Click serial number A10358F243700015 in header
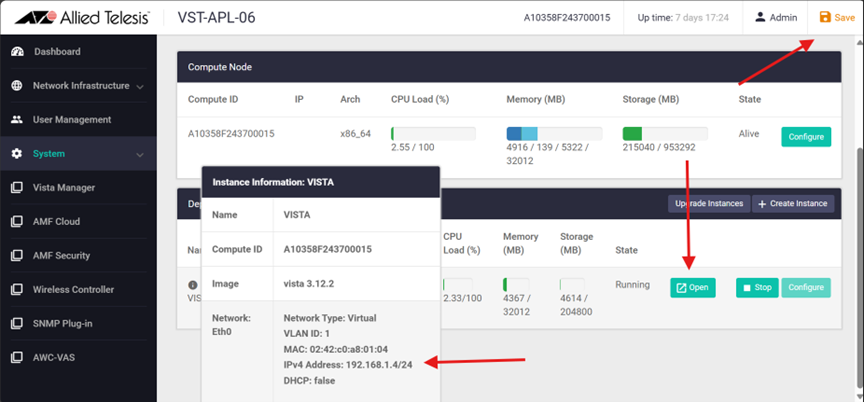864x402 pixels. pyautogui.click(x=567, y=18)
